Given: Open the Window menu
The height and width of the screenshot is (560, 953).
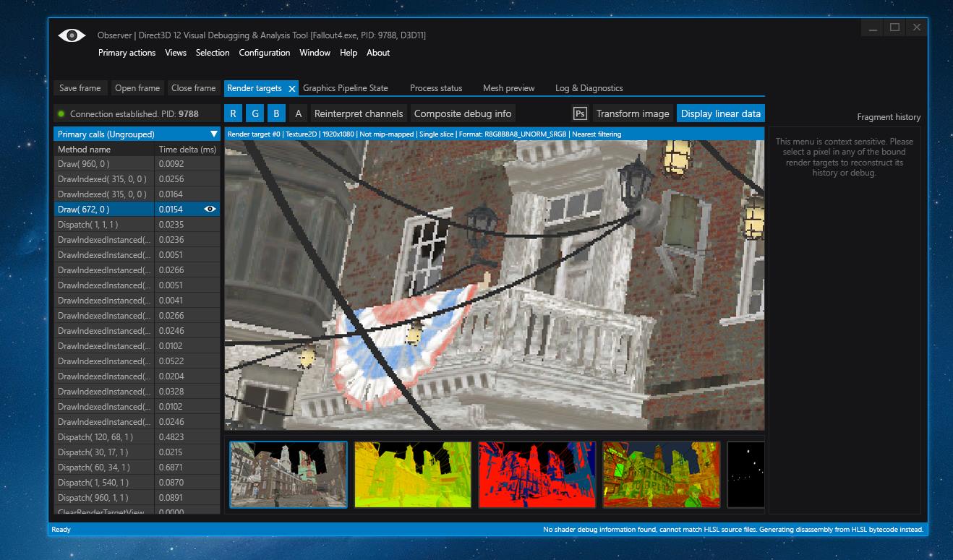Looking at the screenshot, I should 315,53.
